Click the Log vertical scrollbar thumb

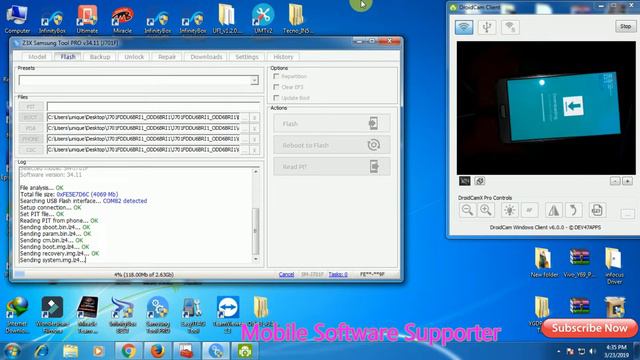256,231
